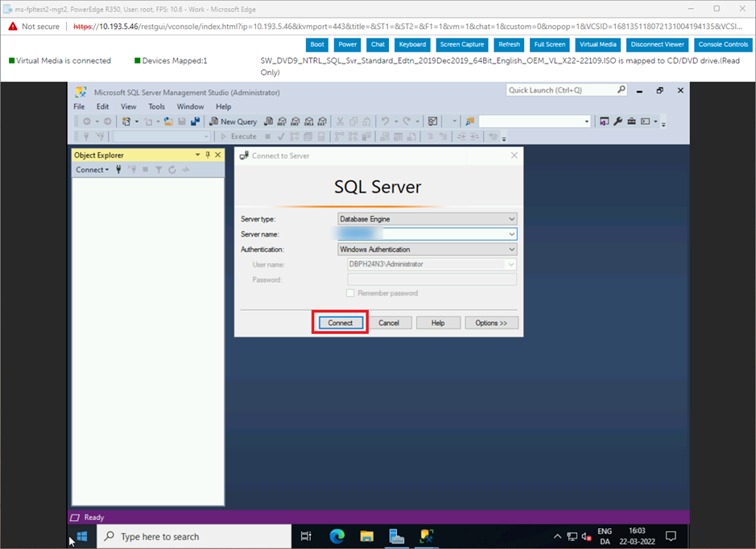This screenshot has width=756, height=549.
Task: Click the filter funnel icon in Object Explorer
Action: click(159, 170)
